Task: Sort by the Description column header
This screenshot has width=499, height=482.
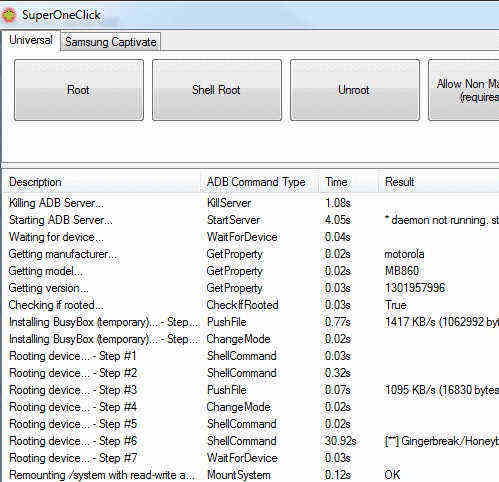Action: [x=103, y=182]
